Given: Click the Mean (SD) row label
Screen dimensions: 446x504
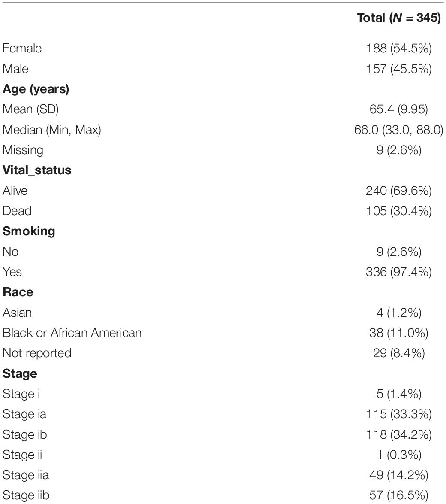Looking at the screenshot, I should pyautogui.click(x=31, y=109).
